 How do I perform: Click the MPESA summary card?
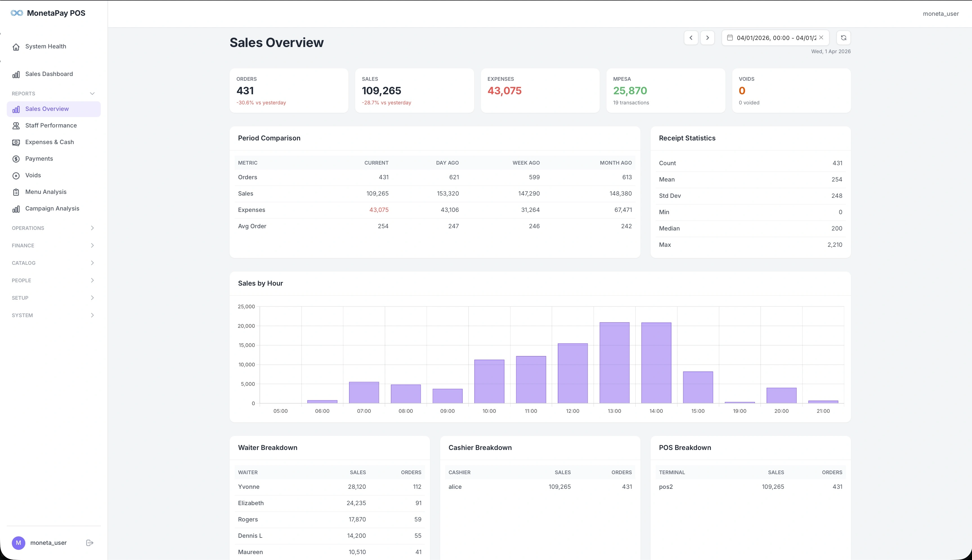click(666, 91)
